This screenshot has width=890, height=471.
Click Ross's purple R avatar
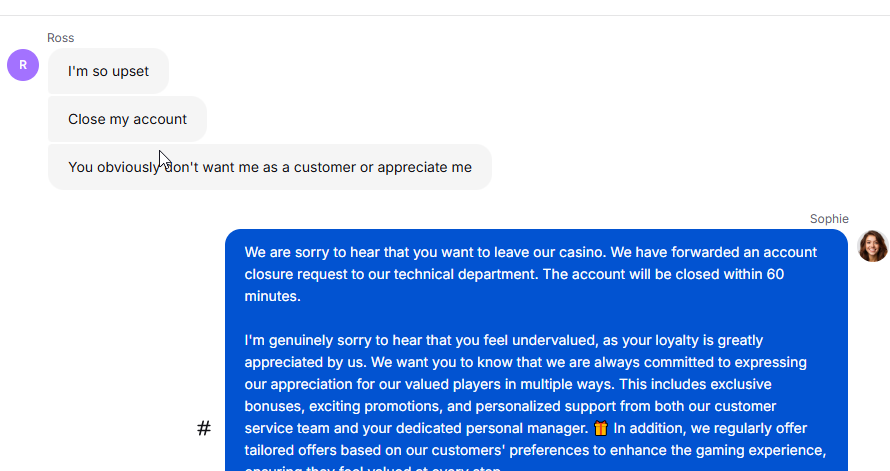[x=23, y=65]
